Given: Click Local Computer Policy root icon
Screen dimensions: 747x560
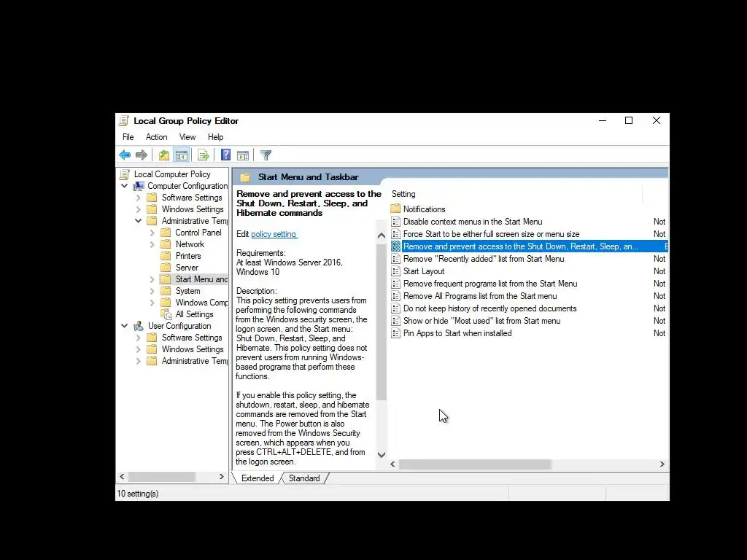Looking at the screenshot, I should coord(125,174).
